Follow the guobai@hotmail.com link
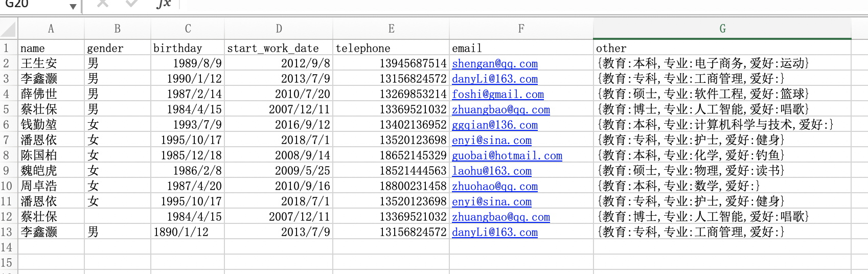The image size is (868, 274). click(507, 156)
